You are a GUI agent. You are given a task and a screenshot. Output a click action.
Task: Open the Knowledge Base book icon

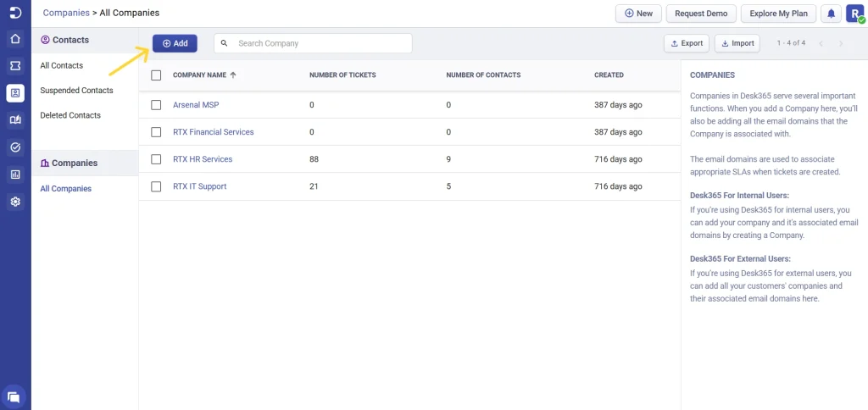pos(15,119)
